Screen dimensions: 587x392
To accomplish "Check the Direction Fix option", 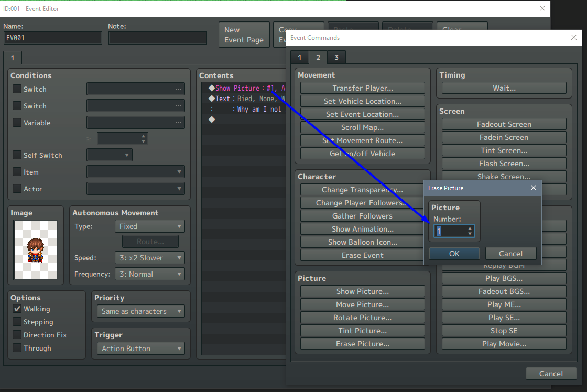I will click(17, 335).
